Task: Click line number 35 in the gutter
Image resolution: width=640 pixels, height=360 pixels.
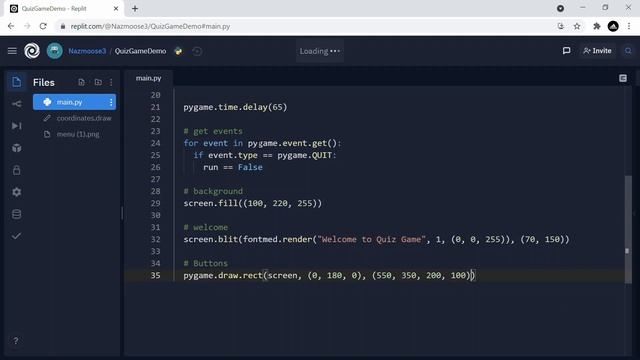Action: click(x=156, y=276)
